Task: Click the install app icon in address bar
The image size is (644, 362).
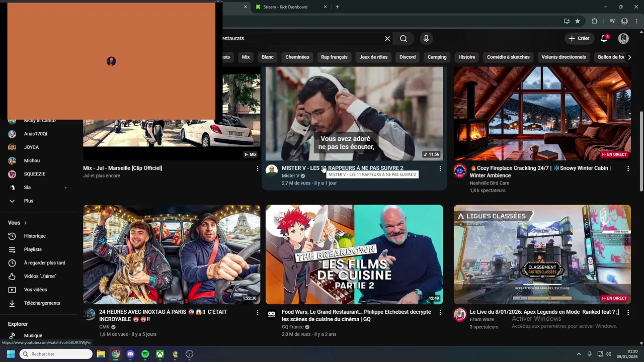Action: (x=567, y=21)
